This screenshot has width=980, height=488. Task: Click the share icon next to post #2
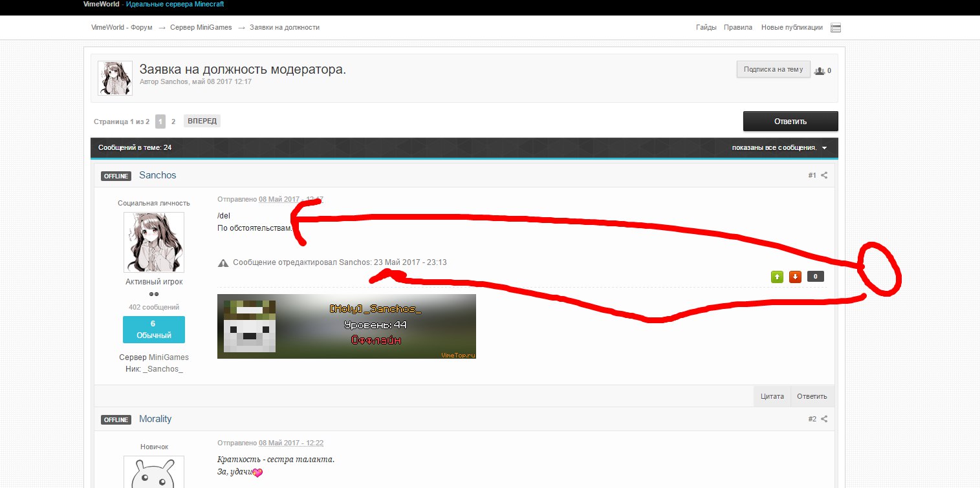(x=824, y=419)
